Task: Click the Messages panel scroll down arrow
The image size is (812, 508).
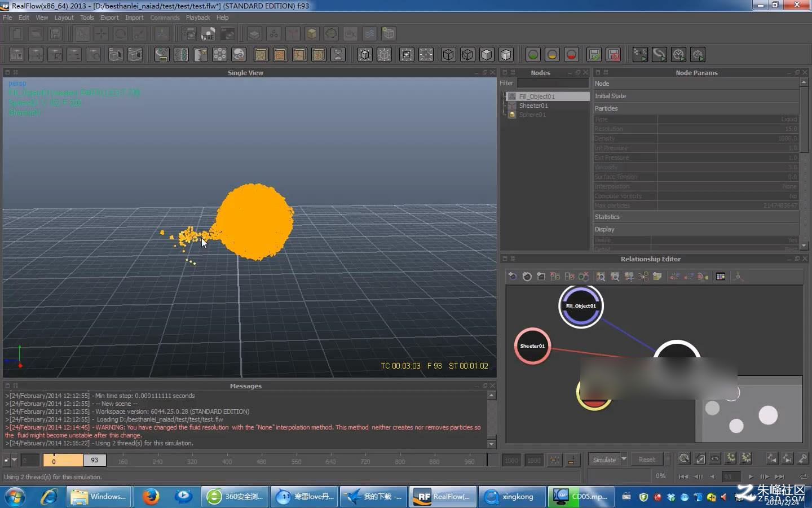Action: 491,444
